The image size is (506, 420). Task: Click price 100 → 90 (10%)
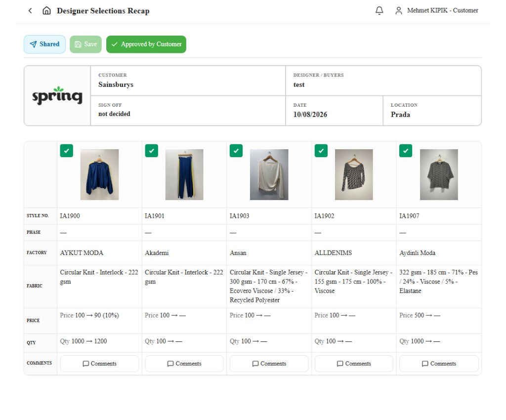[x=89, y=315]
